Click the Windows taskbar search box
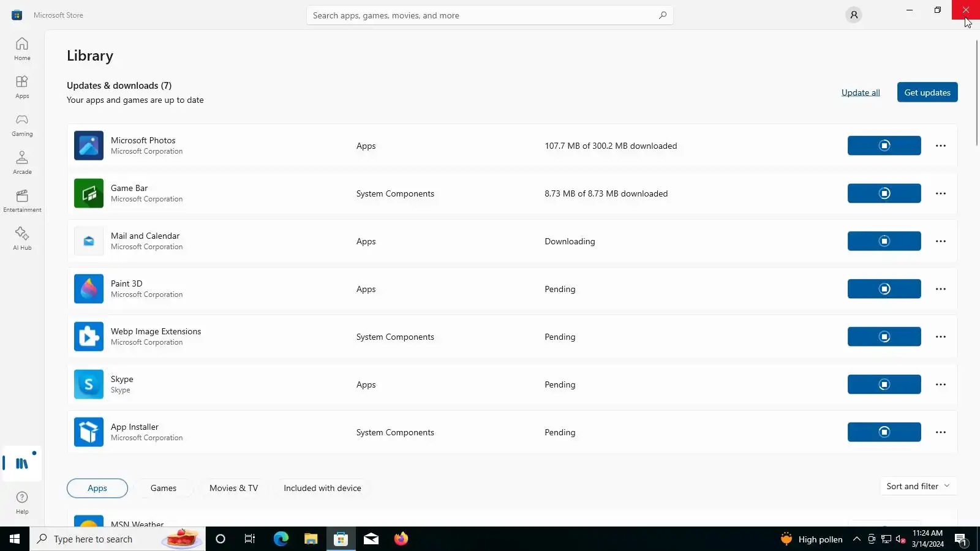 coord(118,539)
